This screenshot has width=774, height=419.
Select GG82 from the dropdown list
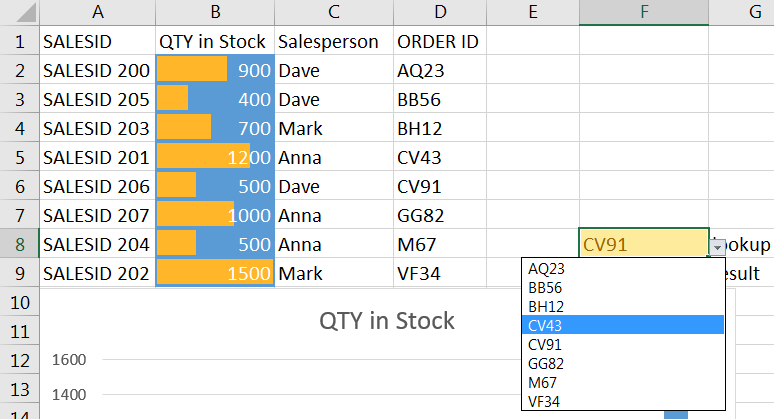click(x=622, y=363)
